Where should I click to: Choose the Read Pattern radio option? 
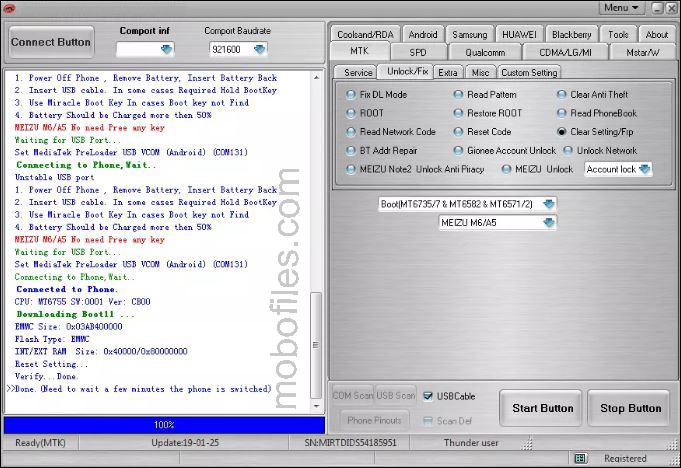click(x=458, y=95)
